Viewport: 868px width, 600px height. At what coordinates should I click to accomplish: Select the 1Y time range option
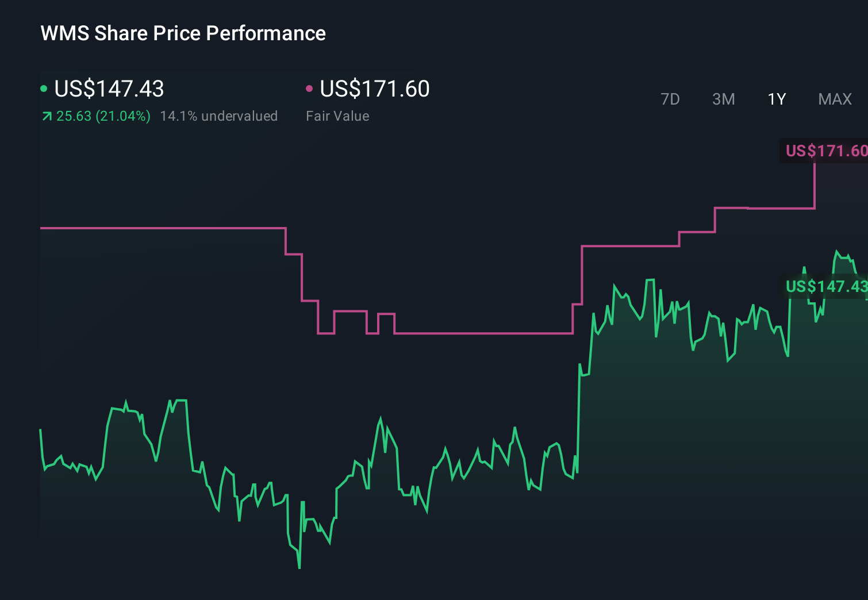[776, 99]
